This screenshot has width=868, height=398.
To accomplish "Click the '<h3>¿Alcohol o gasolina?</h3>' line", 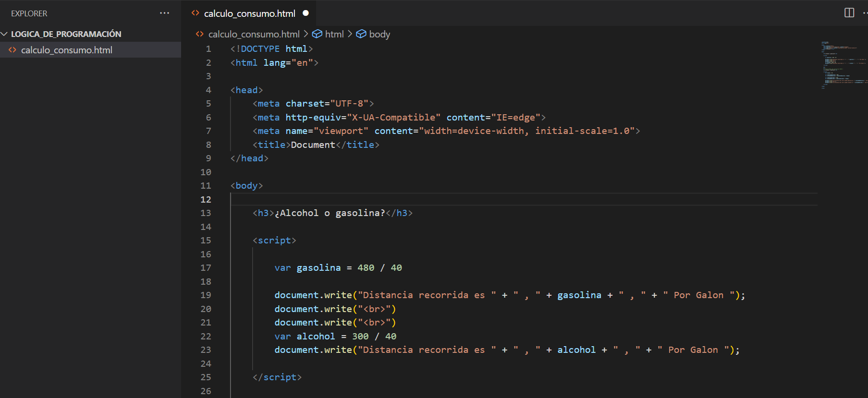I will coord(332,213).
